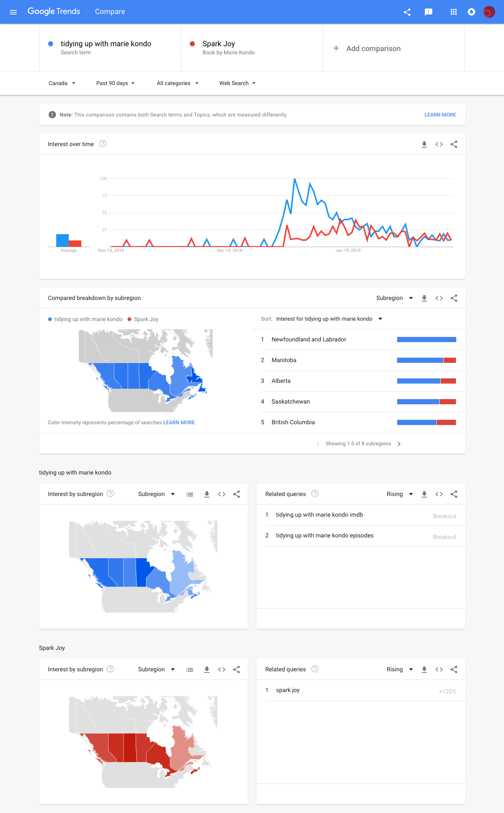This screenshot has width=504, height=813.
Task: Embed the Interest over time chart
Action: tap(439, 144)
